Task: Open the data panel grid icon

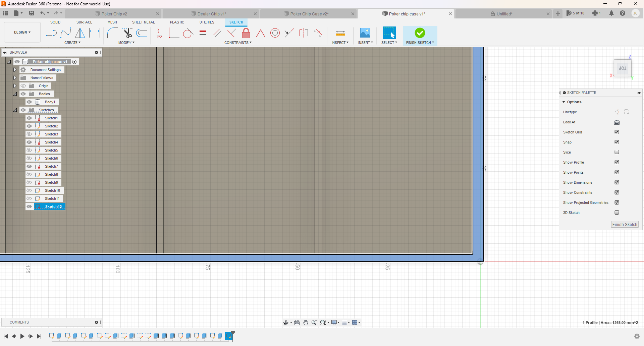Action: point(5,13)
